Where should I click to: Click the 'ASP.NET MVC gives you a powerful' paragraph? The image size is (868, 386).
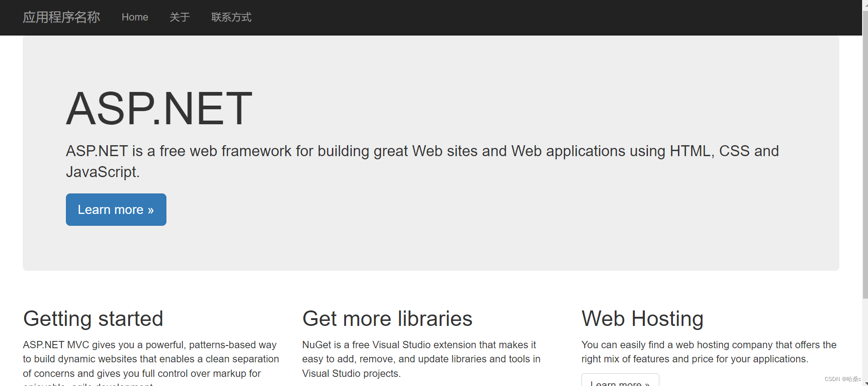[x=151, y=363]
